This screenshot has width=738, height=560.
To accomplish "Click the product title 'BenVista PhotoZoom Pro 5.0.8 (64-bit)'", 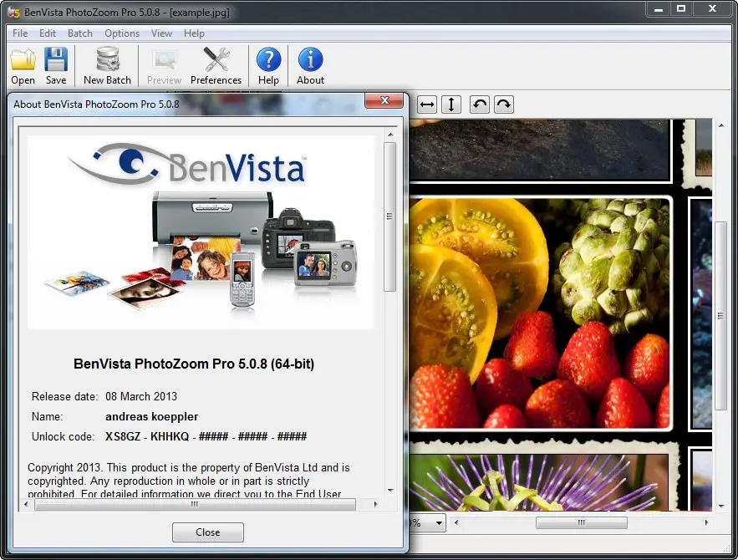I will coord(194,364).
